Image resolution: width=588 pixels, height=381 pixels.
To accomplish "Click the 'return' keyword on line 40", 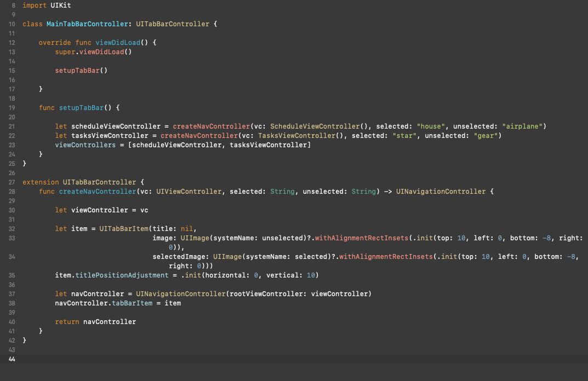I will 67,322.
